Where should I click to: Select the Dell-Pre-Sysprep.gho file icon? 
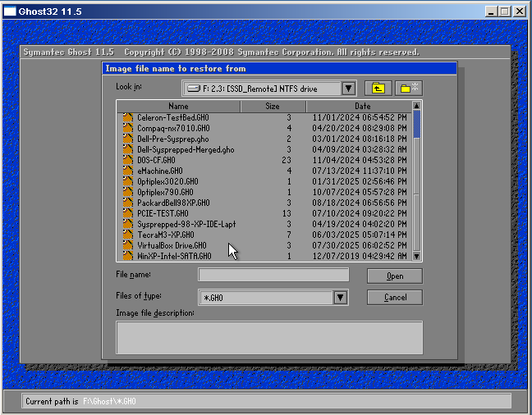[x=127, y=139]
